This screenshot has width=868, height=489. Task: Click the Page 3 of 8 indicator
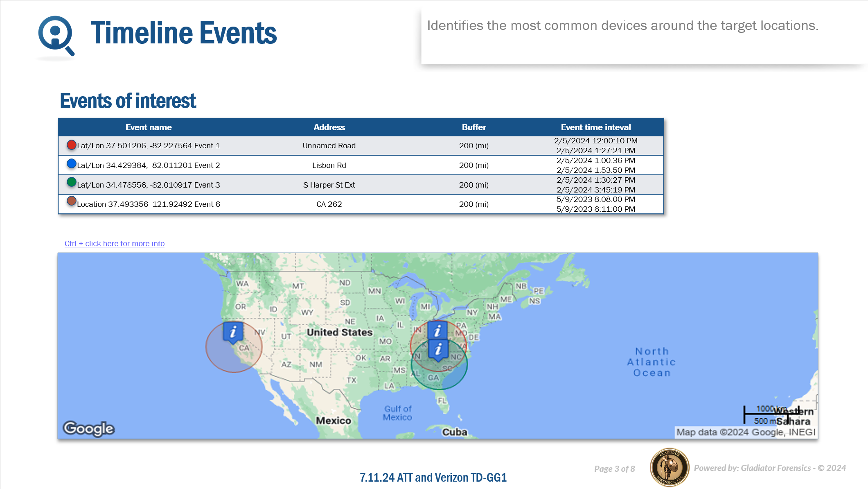click(614, 469)
